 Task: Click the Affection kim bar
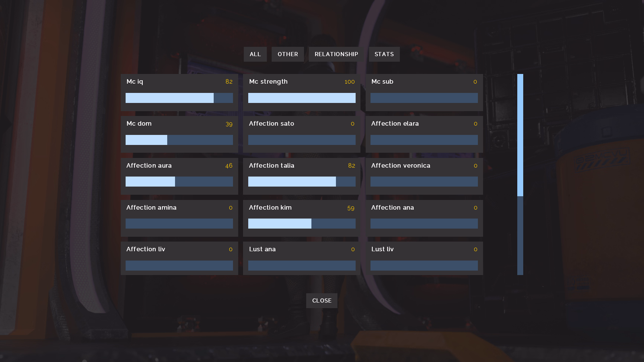[301, 224]
